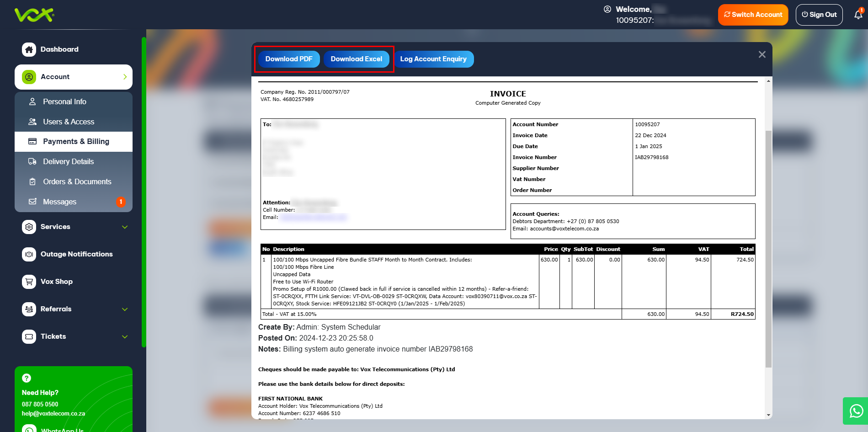Viewport: 868px width, 432px height.
Task: Click the Need Help question mark icon
Action: tap(27, 378)
